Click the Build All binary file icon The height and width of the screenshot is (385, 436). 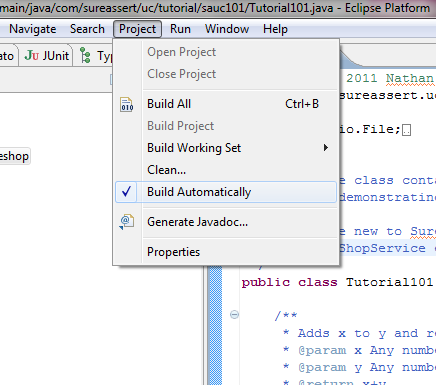[127, 104]
